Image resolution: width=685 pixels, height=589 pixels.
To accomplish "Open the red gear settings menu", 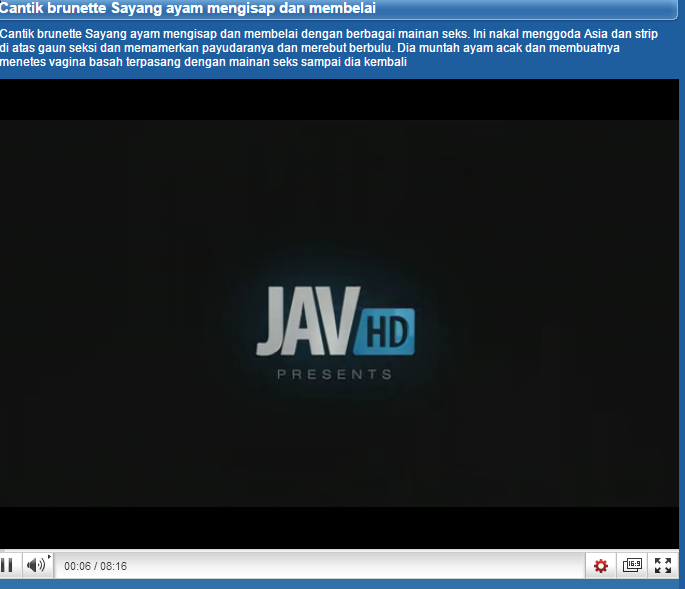I will pos(601,566).
